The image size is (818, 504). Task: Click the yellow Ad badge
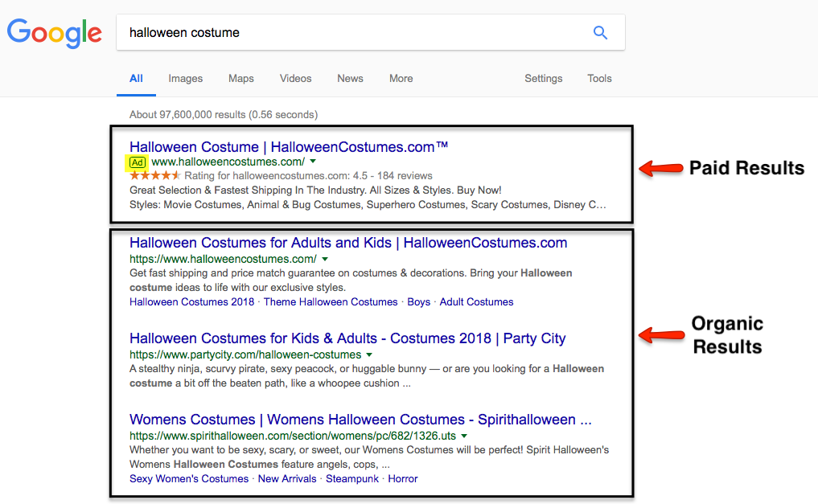pos(138,162)
